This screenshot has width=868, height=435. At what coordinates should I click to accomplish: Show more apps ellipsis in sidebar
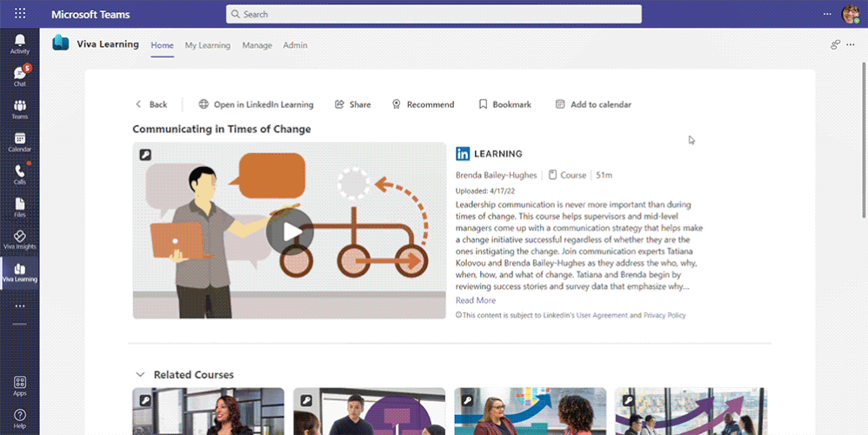click(x=20, y=306)
